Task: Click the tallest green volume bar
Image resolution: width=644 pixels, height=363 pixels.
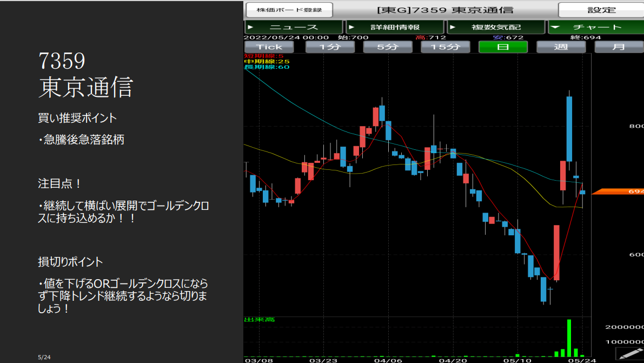Action: tap(569, 338)
